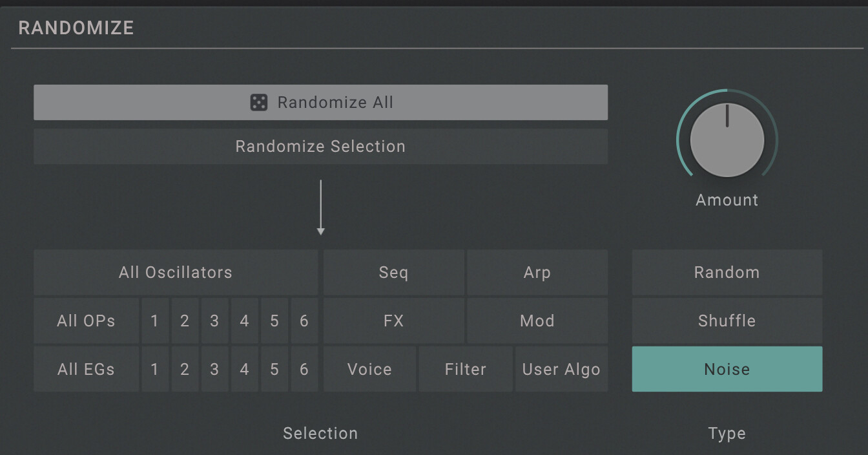The width and height of the screenshot is (868, 455).
Task: Select operator 4 in the OPs row
Action: pos(244,321)
